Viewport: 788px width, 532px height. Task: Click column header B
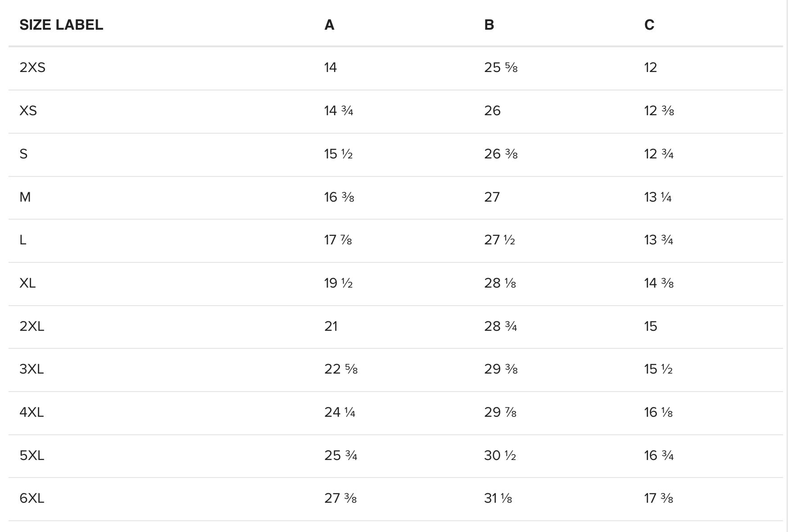pos(489,25)
